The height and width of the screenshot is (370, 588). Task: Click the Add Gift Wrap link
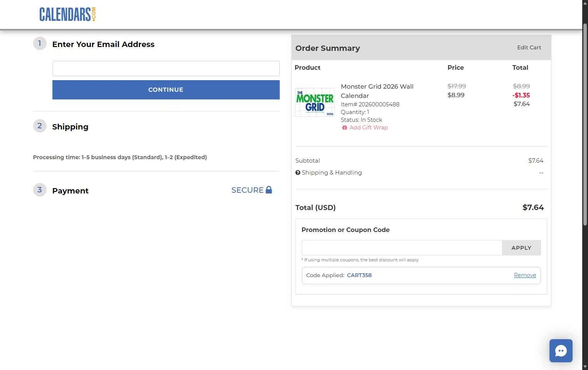tap(368, 128)
